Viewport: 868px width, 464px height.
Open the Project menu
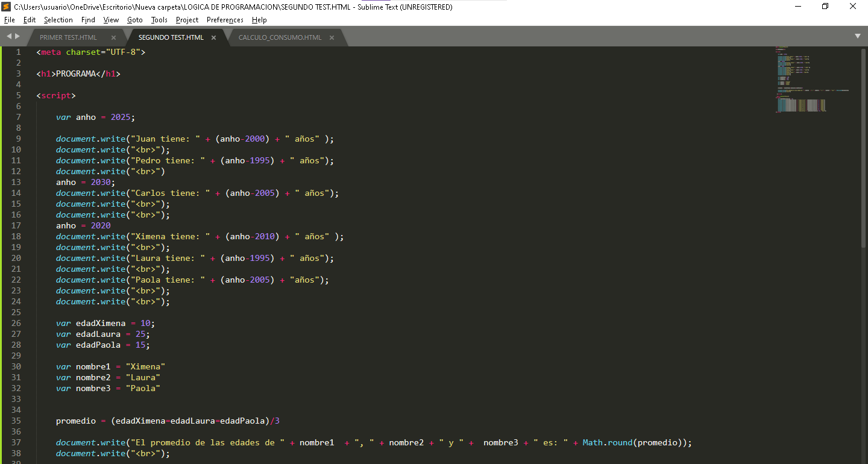tap(187, 20)
